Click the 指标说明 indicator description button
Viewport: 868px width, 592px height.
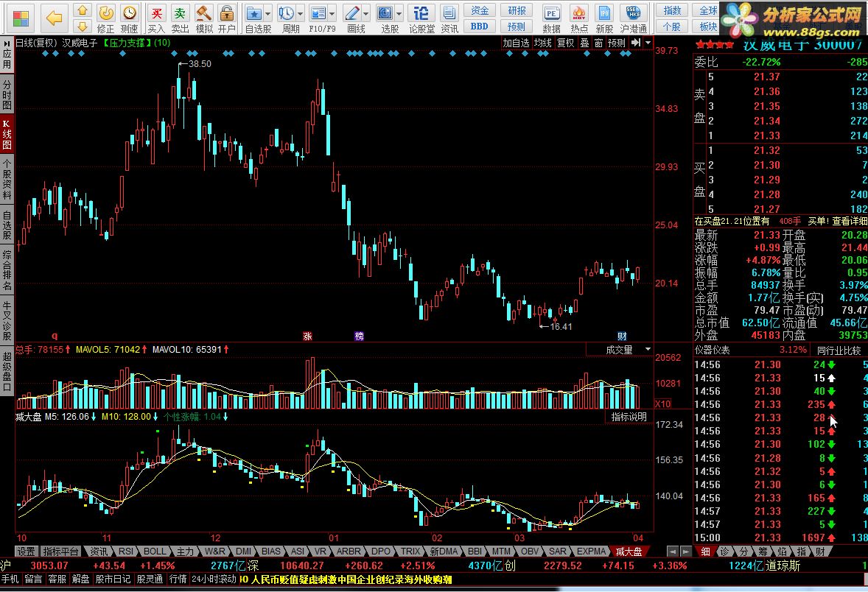click(x=629, y=417)
